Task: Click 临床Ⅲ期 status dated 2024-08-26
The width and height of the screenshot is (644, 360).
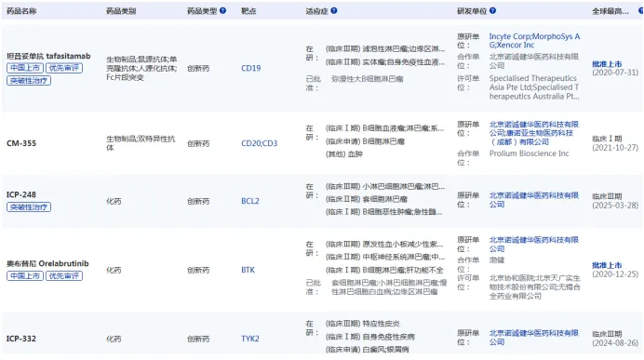Action: pos(607,334)
